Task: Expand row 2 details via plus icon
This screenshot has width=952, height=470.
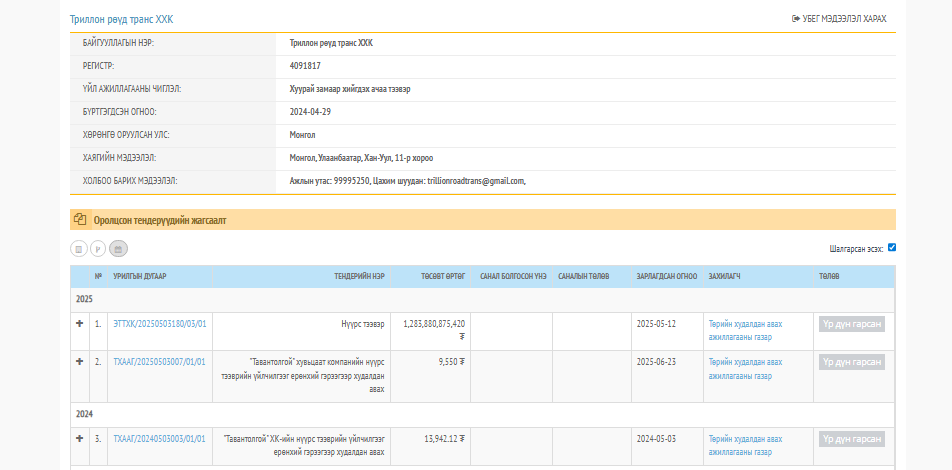Action: pos(79,361)
